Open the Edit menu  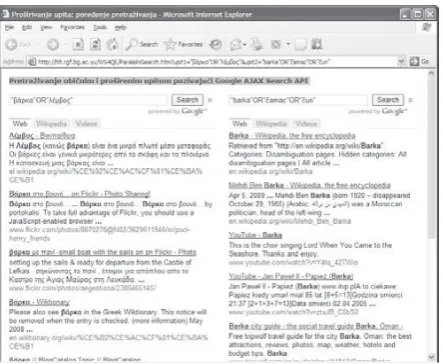pos(27,27)
